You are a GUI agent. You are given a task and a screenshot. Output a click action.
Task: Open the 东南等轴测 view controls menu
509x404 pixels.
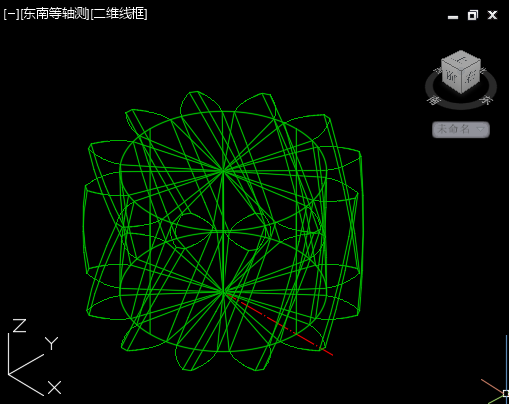click(x=55, y=14)
